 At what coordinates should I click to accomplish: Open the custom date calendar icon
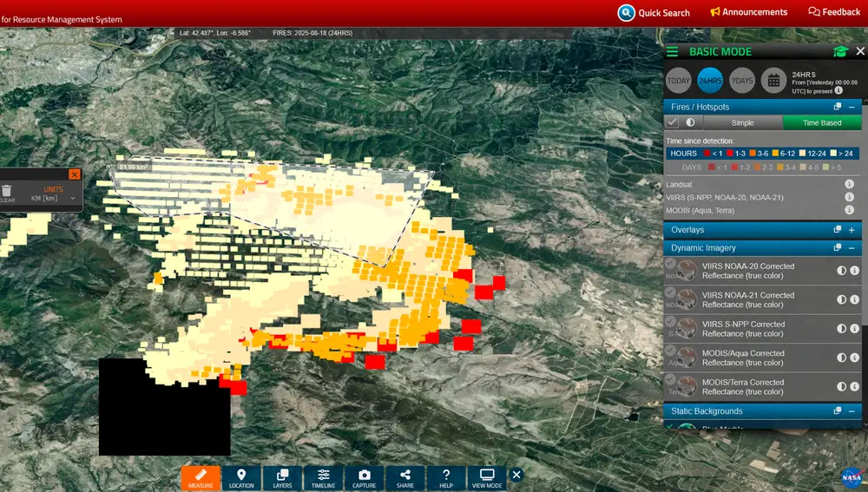pos(773,81)
